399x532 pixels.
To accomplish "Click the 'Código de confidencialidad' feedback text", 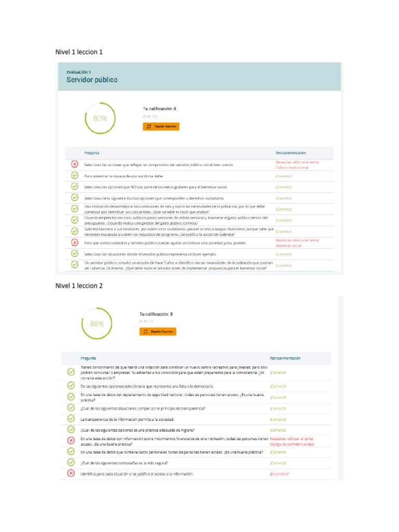I will coord(292,444).
